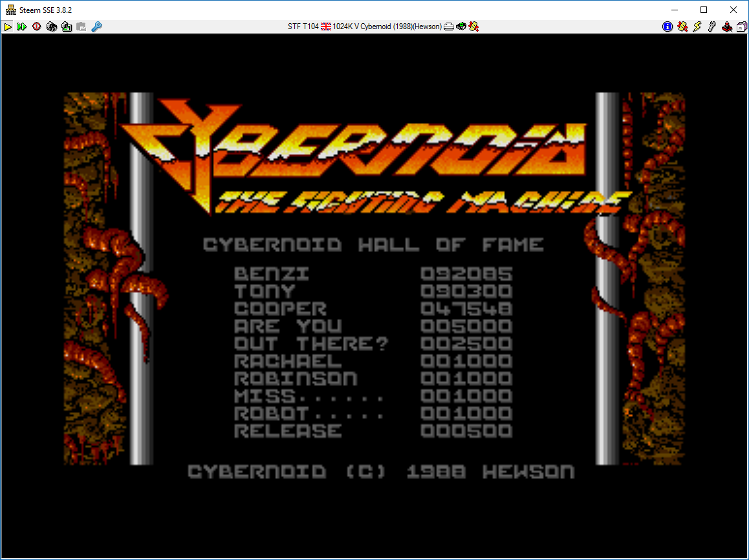Click the red Reset (power) icon

pyautogui.click(x=36, y=27)
